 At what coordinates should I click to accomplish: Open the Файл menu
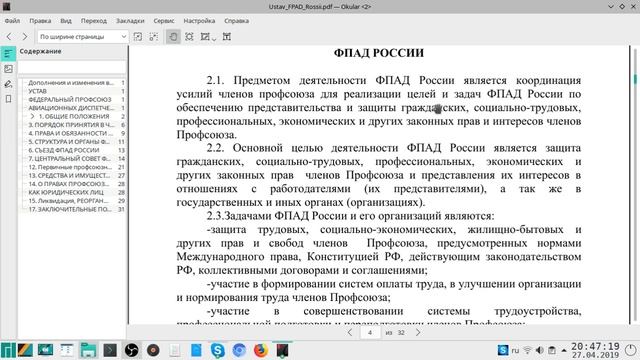[x=12, y=21]
